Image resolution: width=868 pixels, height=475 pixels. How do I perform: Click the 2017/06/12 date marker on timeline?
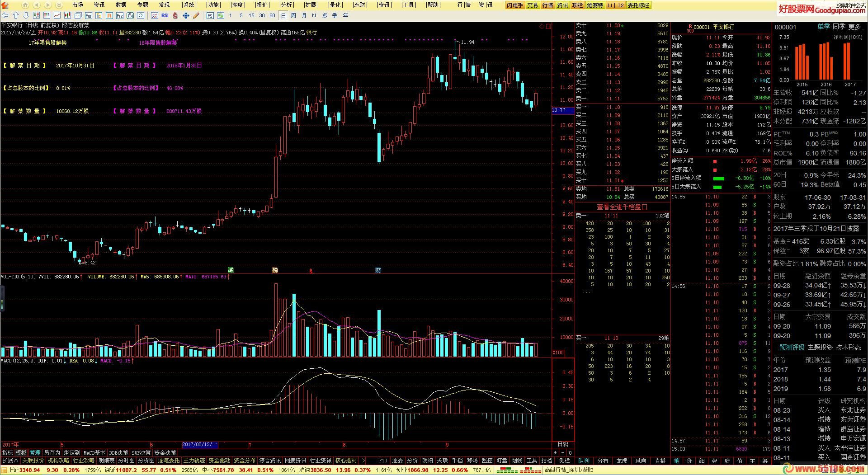pos(200,445)
